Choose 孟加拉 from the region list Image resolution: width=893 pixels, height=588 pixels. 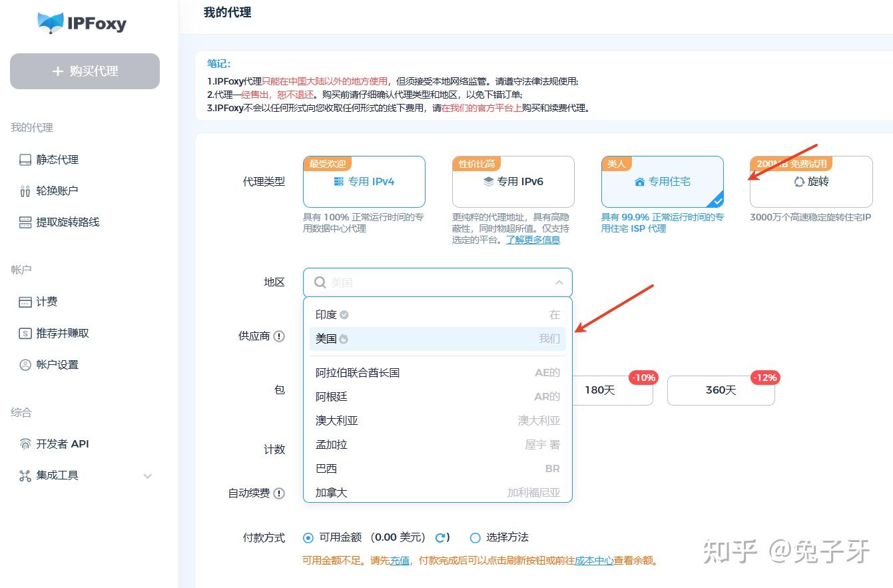point(438,445)
